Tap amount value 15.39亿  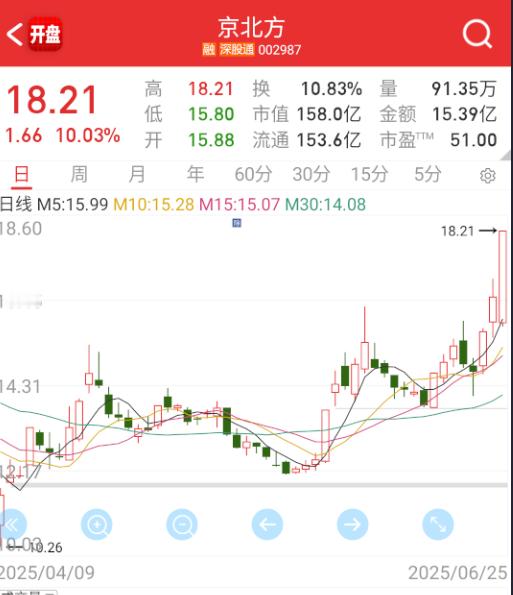click(x=464, y=114)
